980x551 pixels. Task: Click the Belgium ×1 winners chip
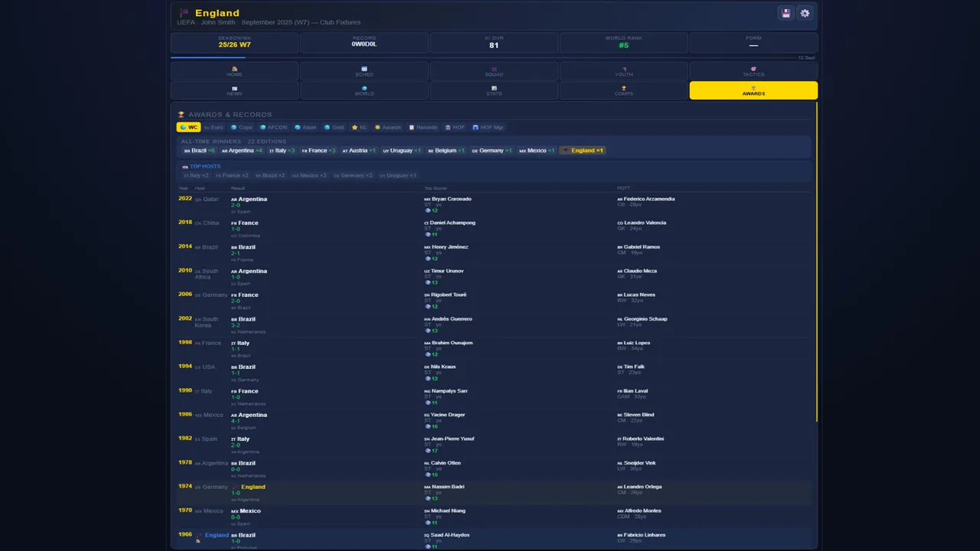pos(446,151)
